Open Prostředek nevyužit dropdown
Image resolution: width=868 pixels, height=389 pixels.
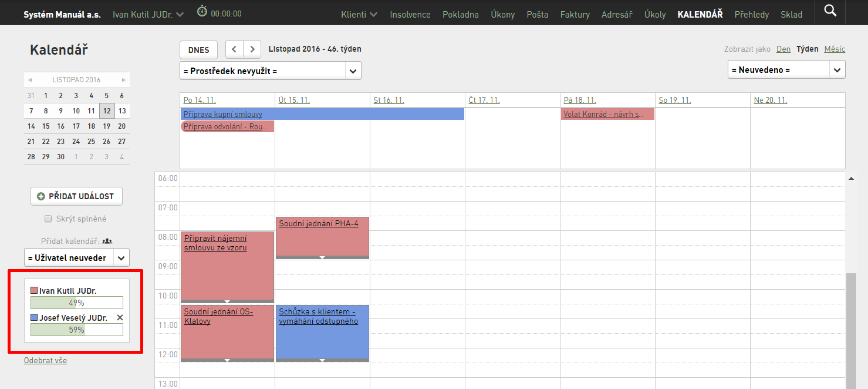pos(271,71)
